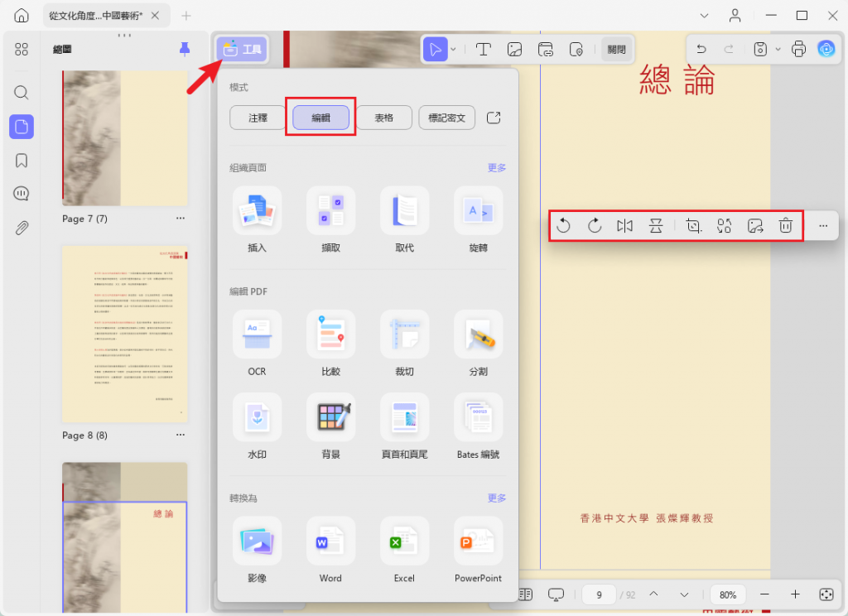Expand the pointer tool dropdown arrow

[x=453, y=49]
